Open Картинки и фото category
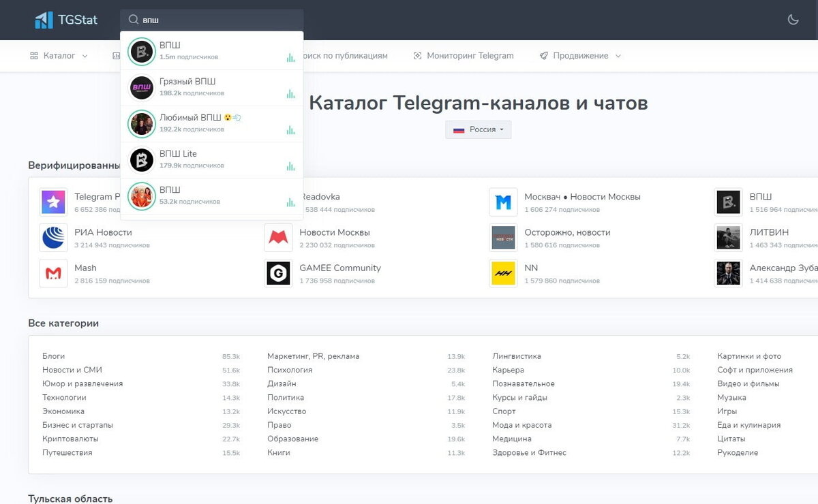This screenshot has width=818, height=504. (749, 356)
